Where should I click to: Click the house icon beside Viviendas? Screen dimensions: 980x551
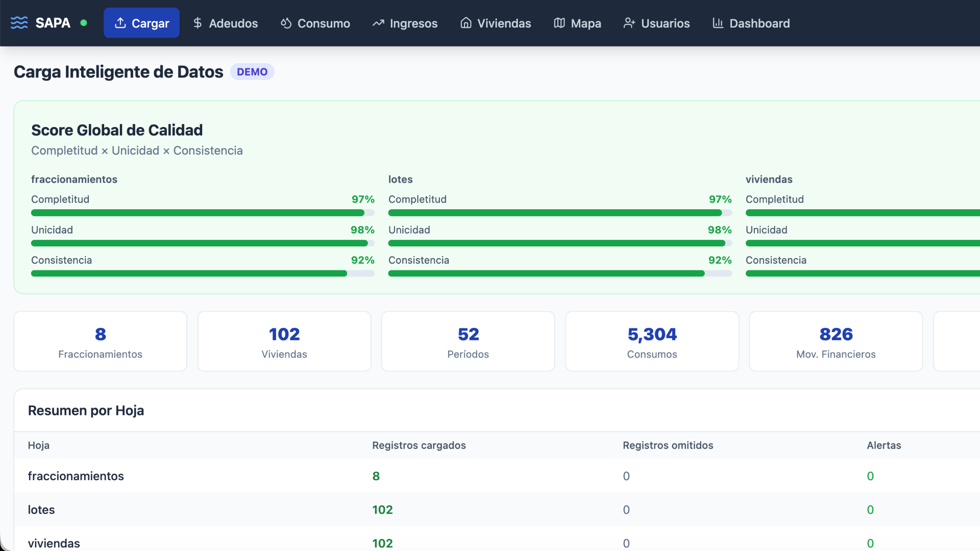tap(466, 23)
